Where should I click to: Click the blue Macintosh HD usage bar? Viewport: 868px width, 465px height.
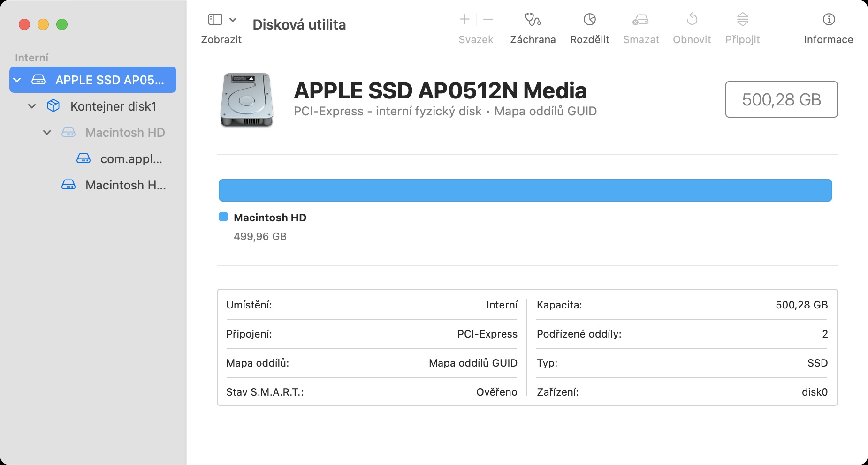click(x=525, y=190)
